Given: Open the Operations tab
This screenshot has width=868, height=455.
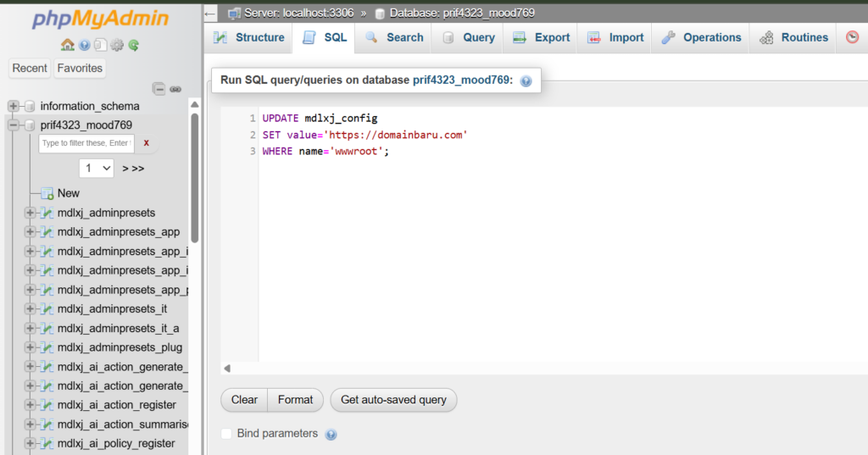Looking at the screenshot, I should (701, 37).
